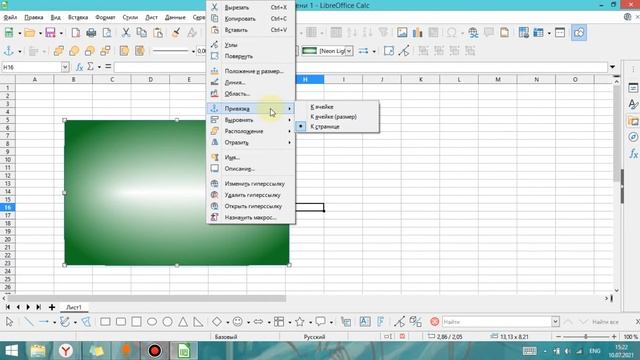Choose 'Описание...' in context menu
The image size is (640, 360).
251,168
